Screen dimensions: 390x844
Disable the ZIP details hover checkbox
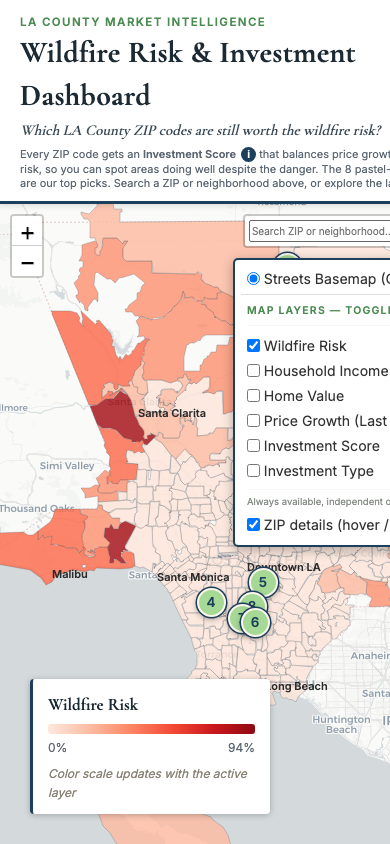click(253, 525)
